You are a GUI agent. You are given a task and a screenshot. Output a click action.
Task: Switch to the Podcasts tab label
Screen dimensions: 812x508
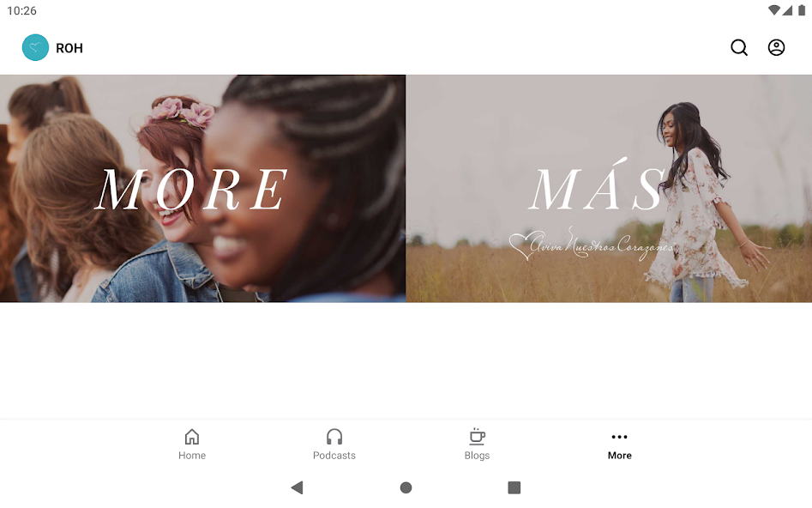(334, 456)
